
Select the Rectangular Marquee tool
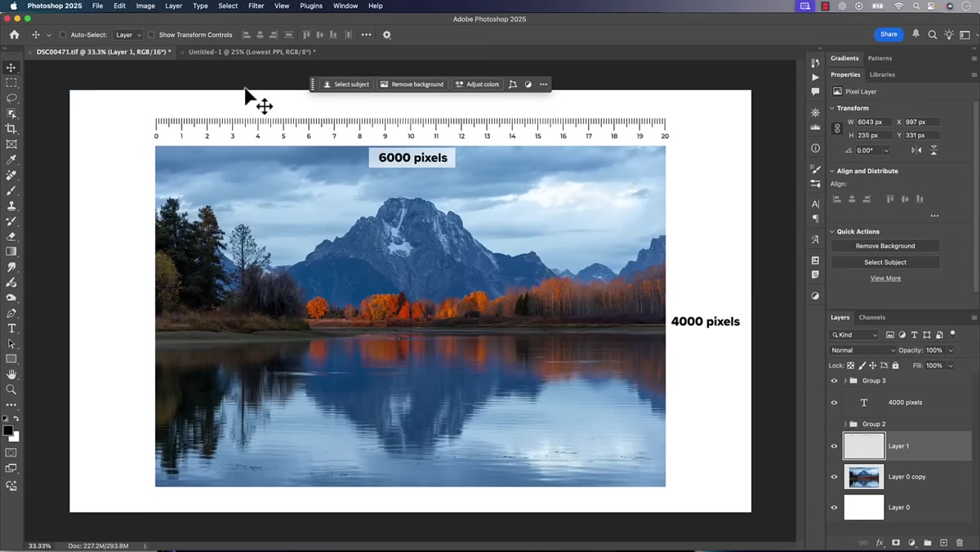coord(11,82)
